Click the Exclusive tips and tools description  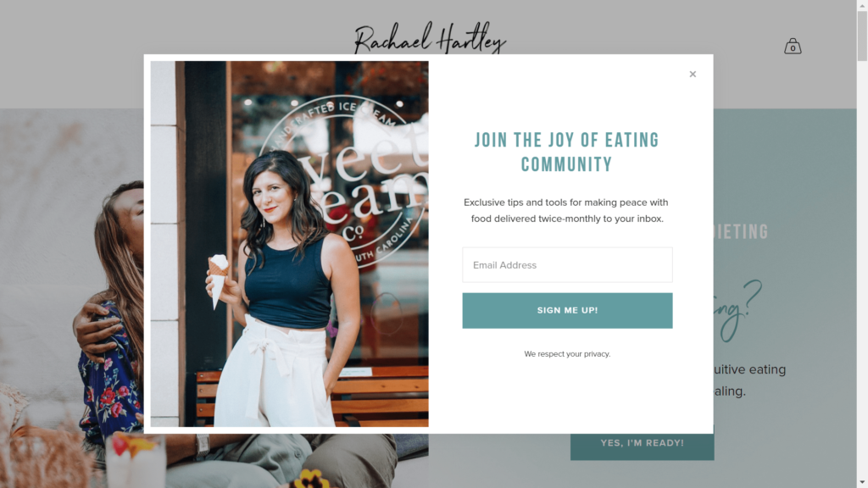click(x=566, y=210)
